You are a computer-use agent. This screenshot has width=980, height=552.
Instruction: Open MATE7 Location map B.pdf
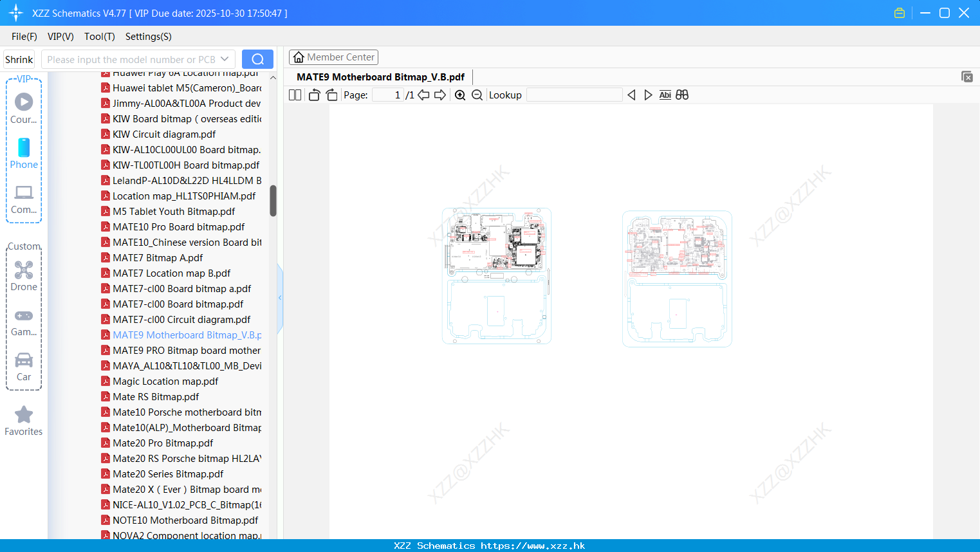coord(171,273)
